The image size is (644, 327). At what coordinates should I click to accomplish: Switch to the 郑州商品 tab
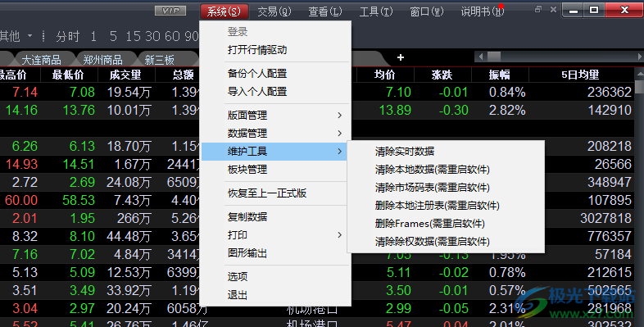[x=102, y=60]
